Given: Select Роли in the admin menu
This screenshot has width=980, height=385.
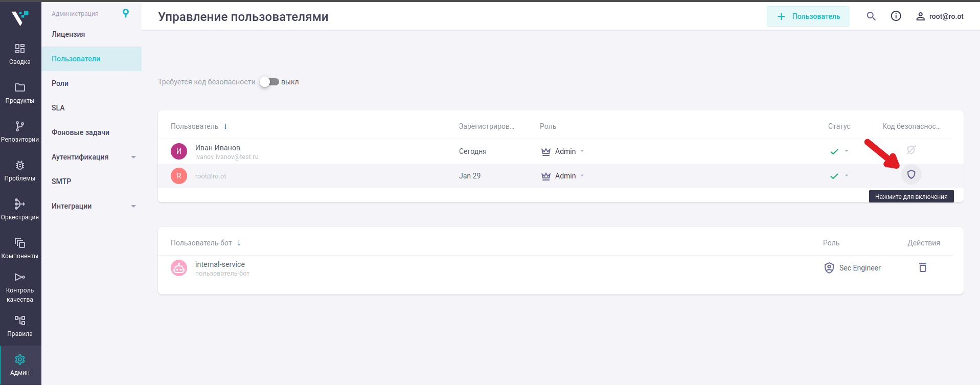Looking at the screenshot, I should [60, 83].
